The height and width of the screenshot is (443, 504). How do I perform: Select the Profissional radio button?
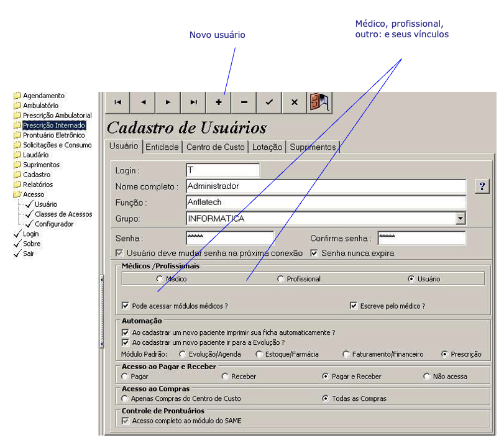click(280, 279)
